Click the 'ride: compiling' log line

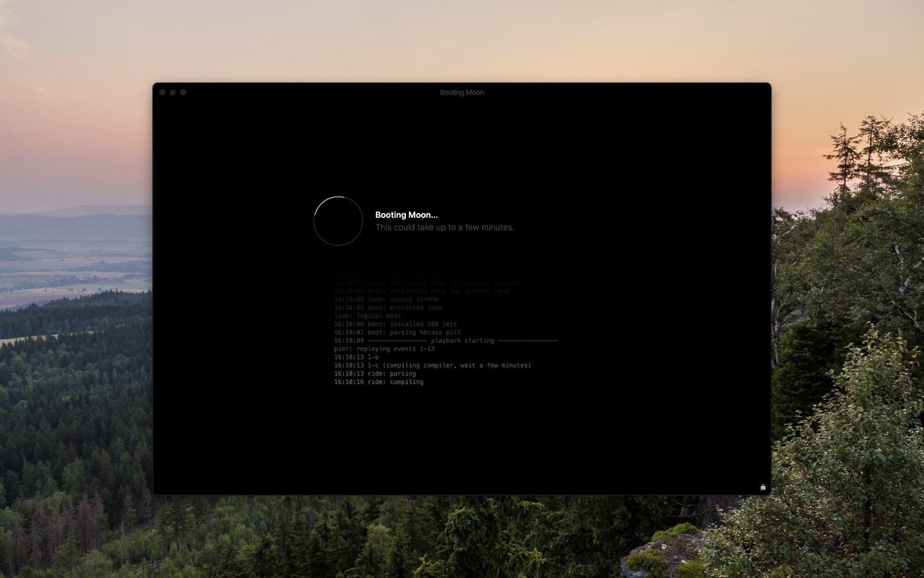click(x=379, y=382)
